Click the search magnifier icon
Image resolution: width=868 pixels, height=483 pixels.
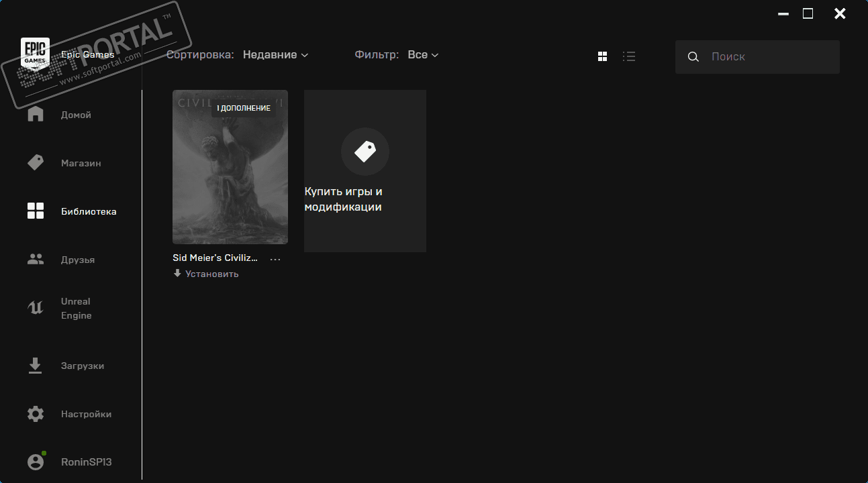pos(693,57)
